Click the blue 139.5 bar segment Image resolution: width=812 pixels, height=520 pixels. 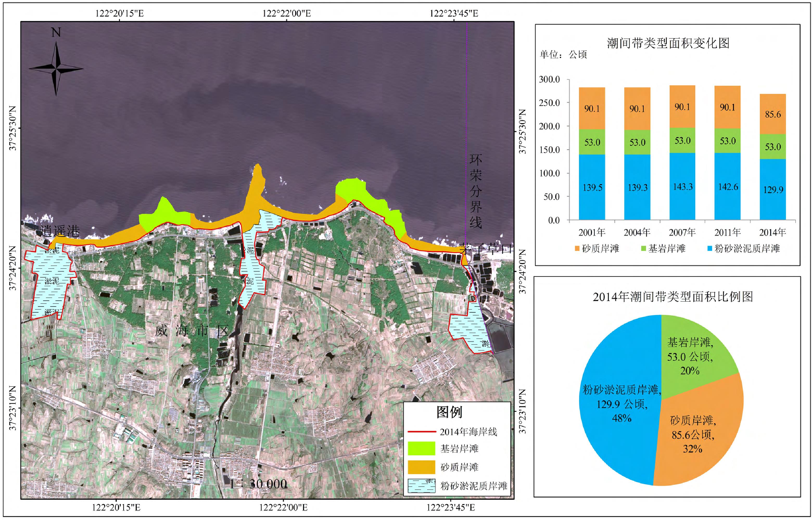pyautogui.click(x=592, y=187)
